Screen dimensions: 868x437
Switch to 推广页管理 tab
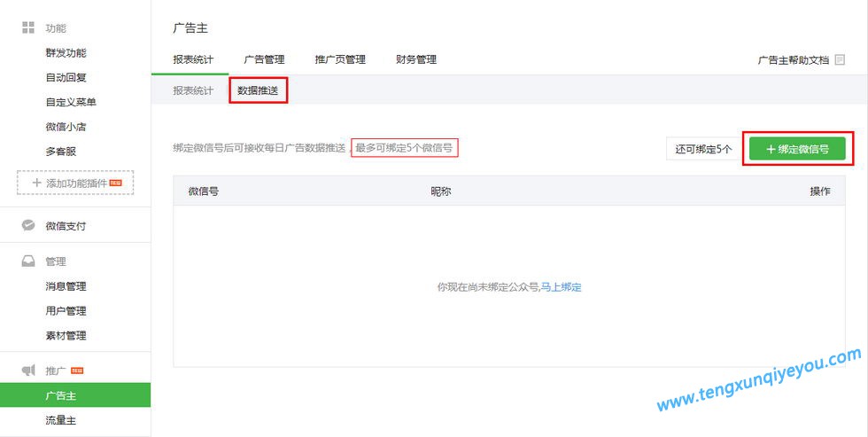pos(340,59)
